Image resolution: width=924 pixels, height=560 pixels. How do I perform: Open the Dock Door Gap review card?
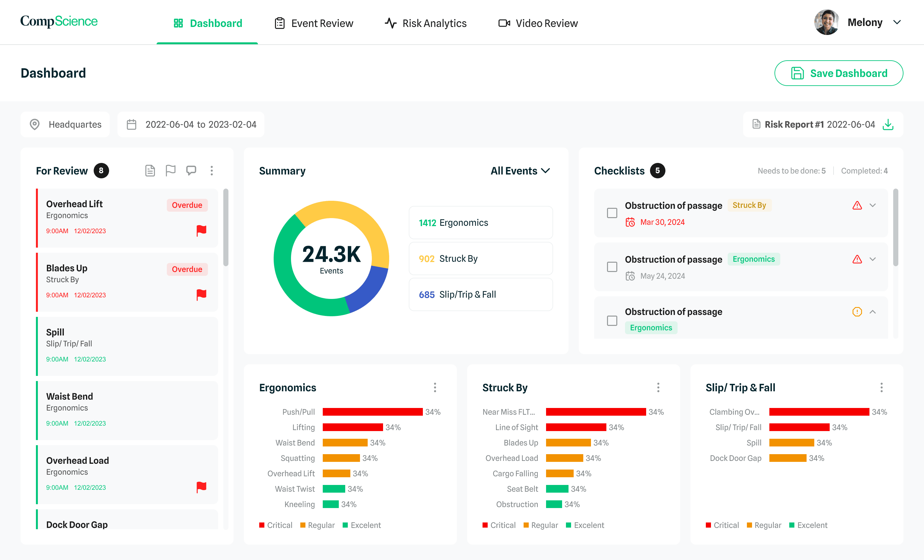(x=127, y=519)
